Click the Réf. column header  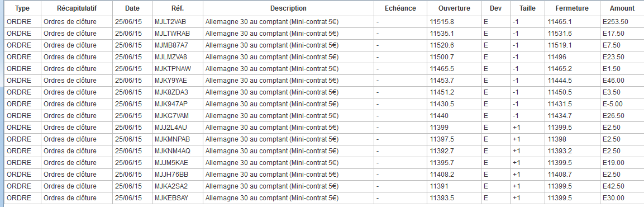[178, 8]
